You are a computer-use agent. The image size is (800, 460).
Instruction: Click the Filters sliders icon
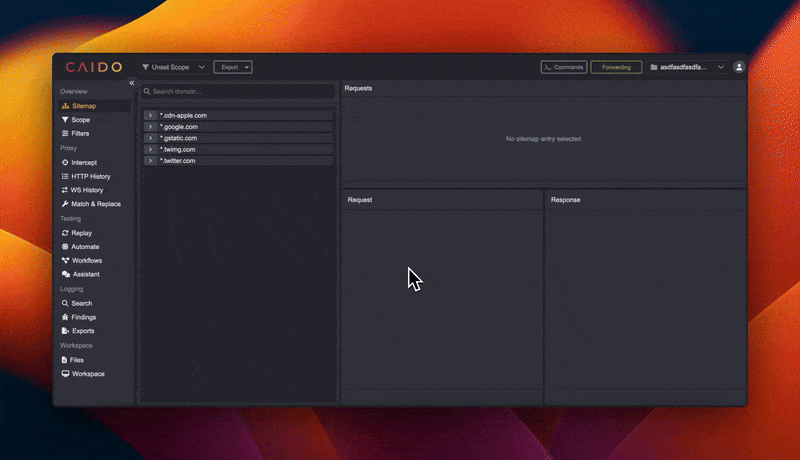click(x=65, y=134)
